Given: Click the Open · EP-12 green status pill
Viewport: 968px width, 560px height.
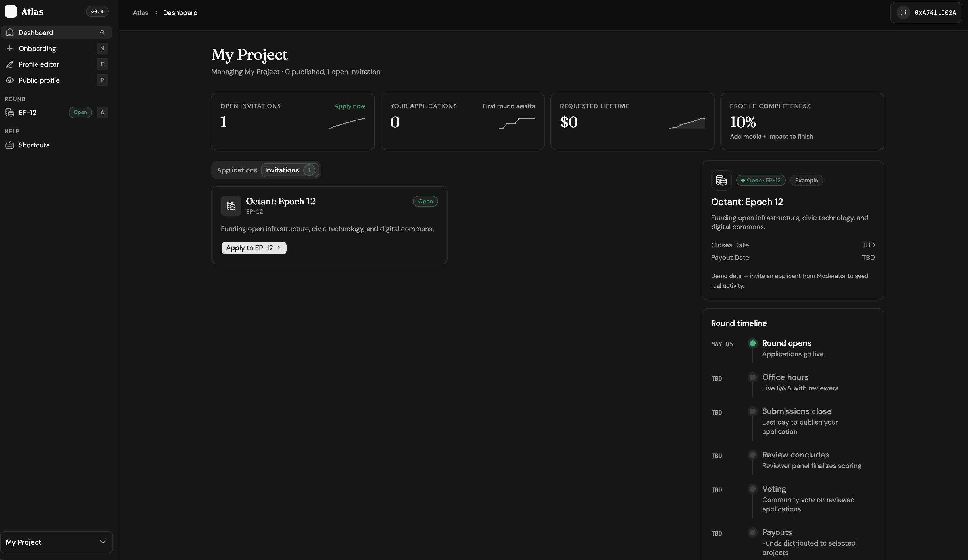Looking at the screenshot, I should (761, 181).
